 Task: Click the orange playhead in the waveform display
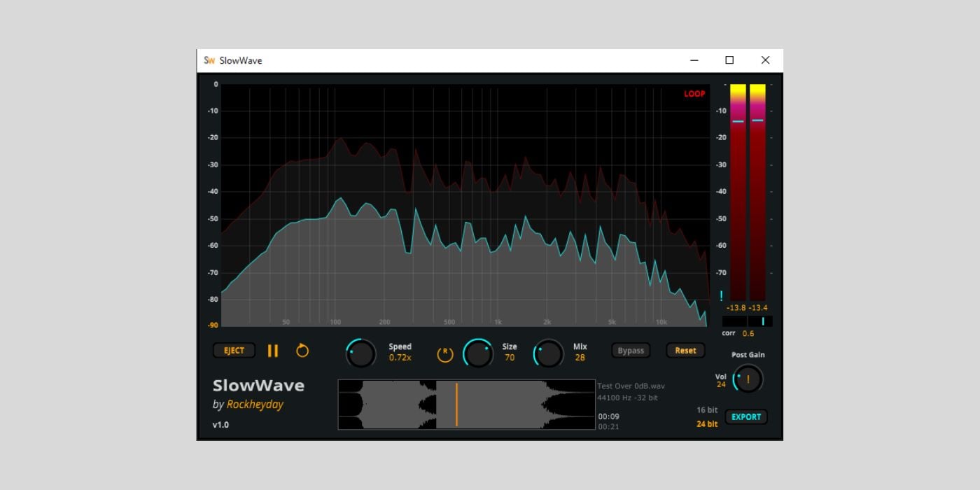click(x=456, y=402)
